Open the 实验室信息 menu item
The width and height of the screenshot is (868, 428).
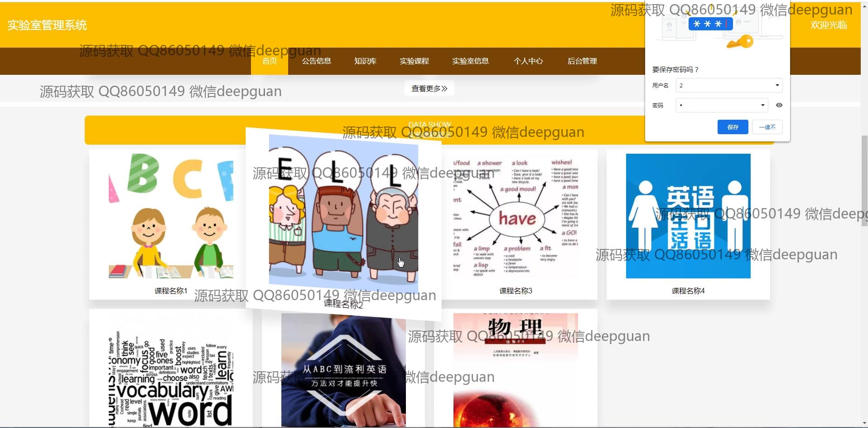click(x=470, y=61)
